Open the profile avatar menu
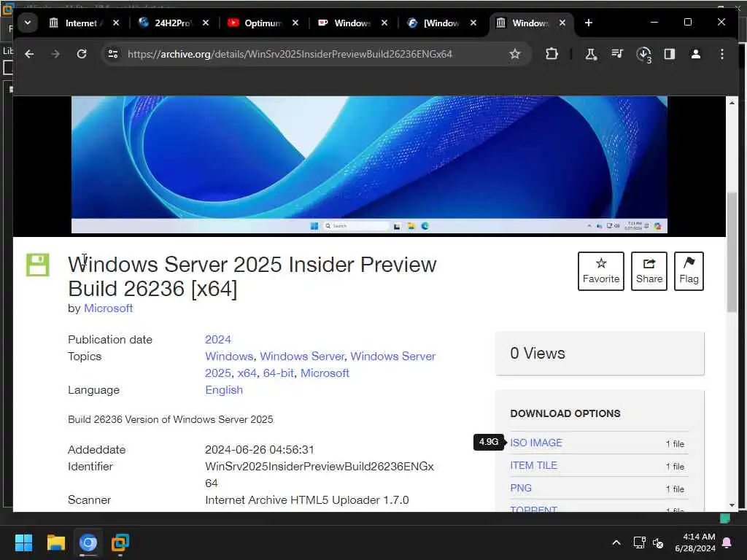747x560 pixels. [695, 54]
